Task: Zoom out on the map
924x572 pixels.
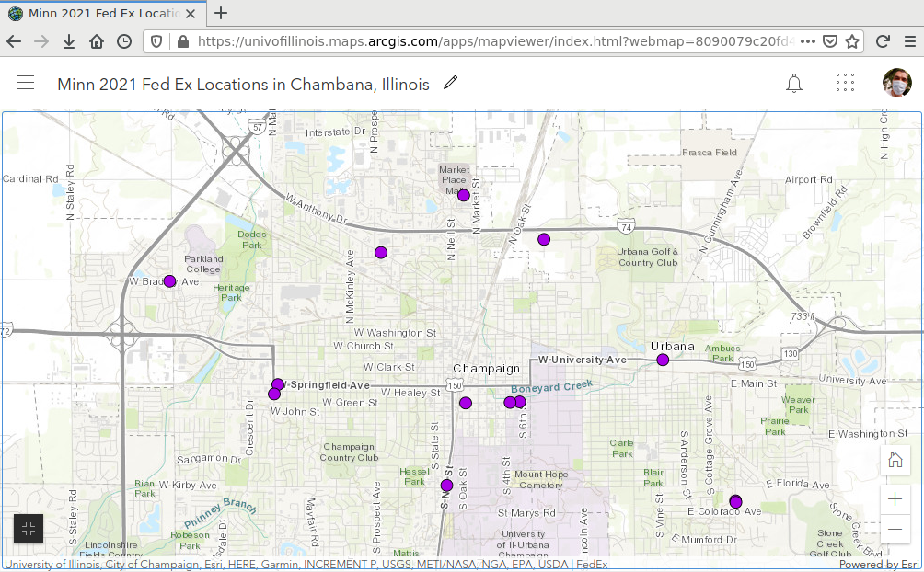Action: click(x=895, y=529)
